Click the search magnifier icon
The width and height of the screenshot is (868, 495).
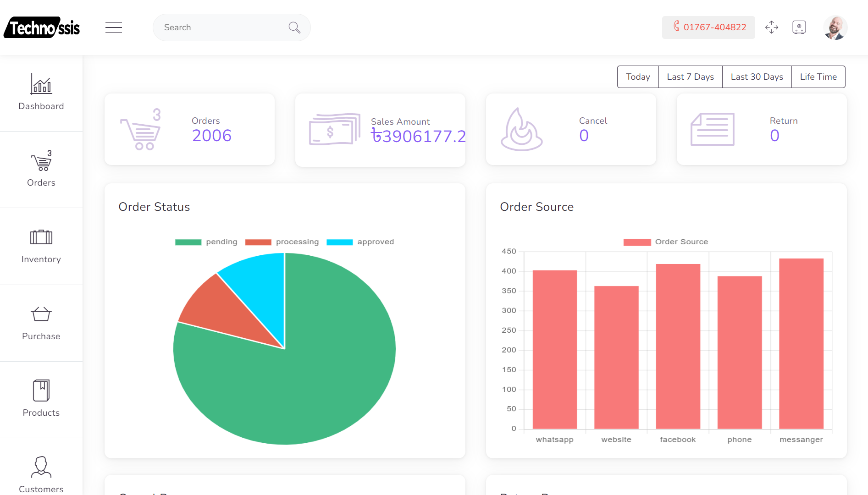(294, 27)
